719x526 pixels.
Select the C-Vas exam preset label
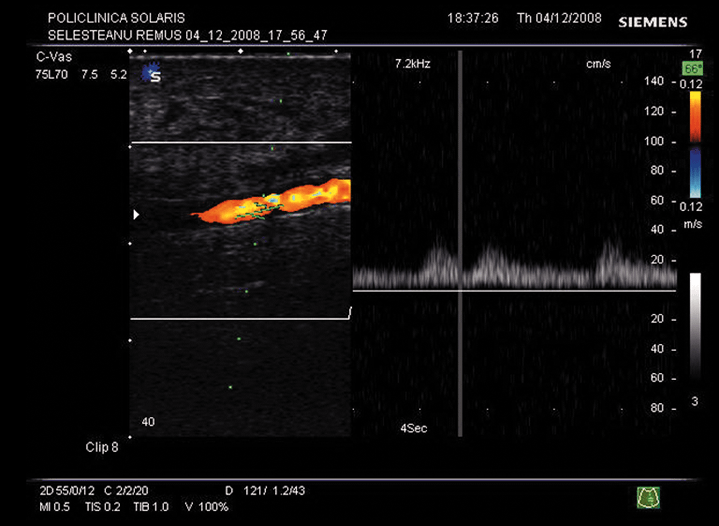(52, 58)
